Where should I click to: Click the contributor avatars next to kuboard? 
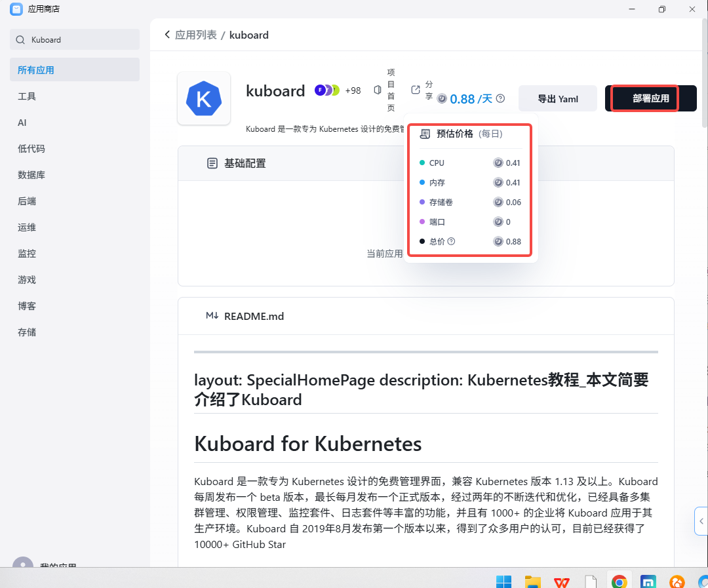coord(327,90)
